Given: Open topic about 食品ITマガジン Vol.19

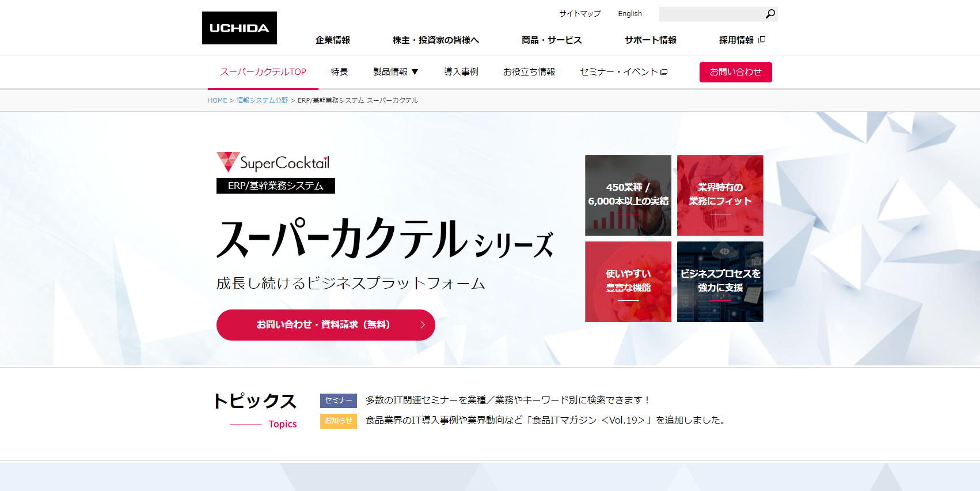Looking at the screenshot, I should pos(547,420).
